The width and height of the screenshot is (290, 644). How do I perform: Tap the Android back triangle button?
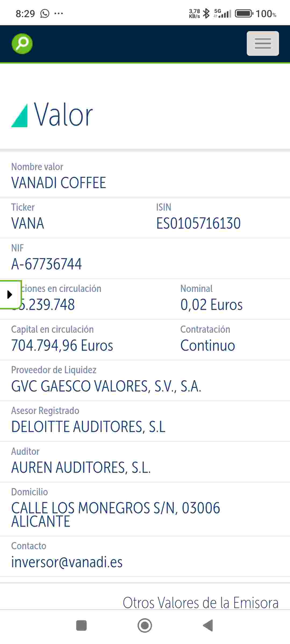pos(208,625)
